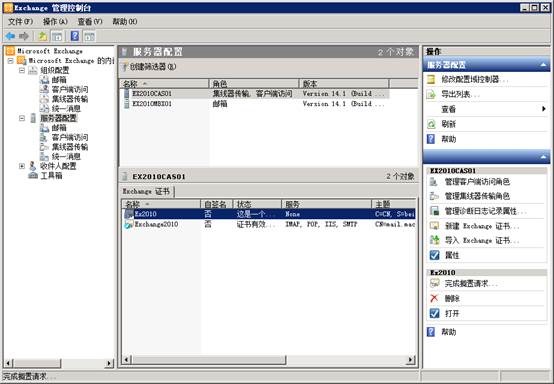Sort the server list by the 名称 column
The image size is (554, 384).
[x=164, y=84]
